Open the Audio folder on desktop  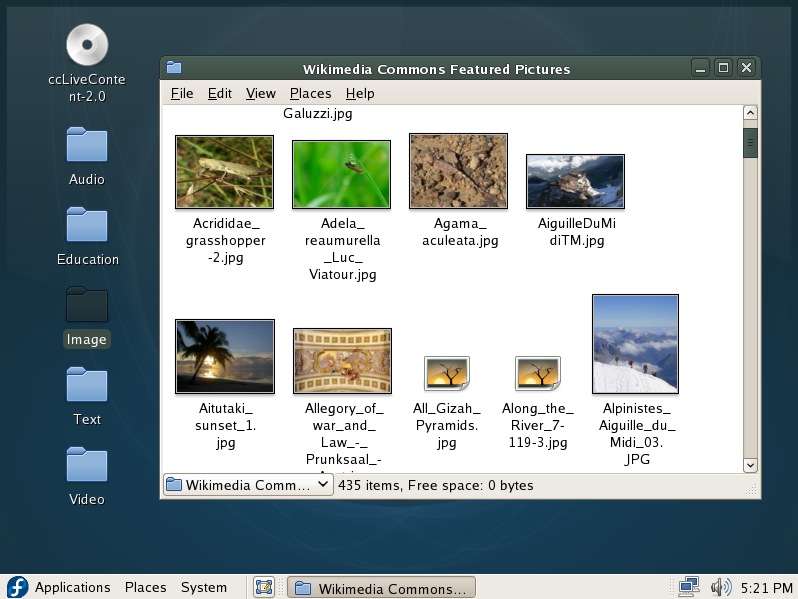click(87, 145)
